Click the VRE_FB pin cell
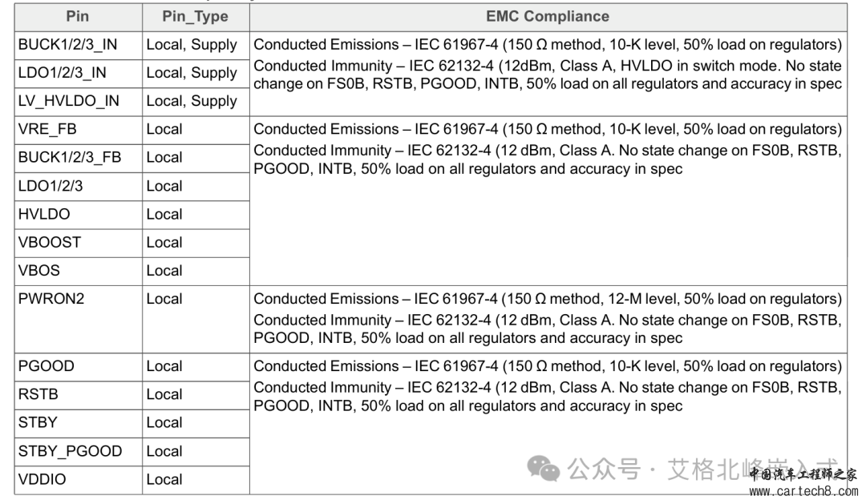 (x=78, y=131)
